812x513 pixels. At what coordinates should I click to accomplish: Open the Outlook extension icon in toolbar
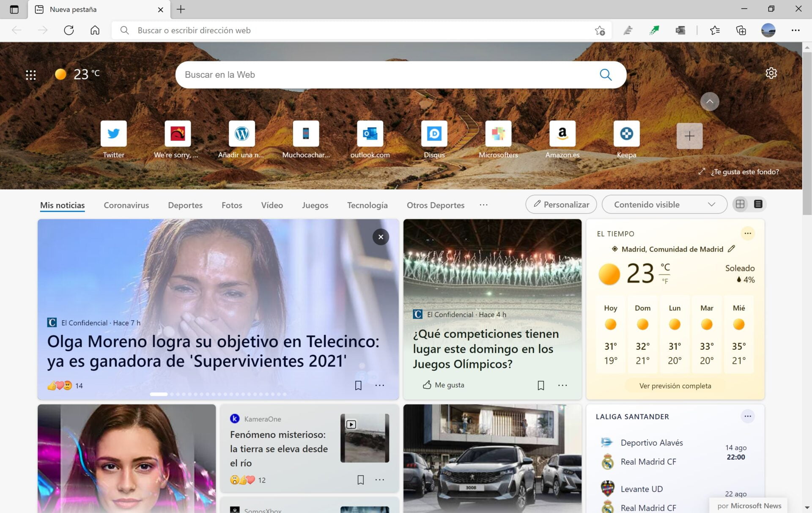[x=680, y=30]
